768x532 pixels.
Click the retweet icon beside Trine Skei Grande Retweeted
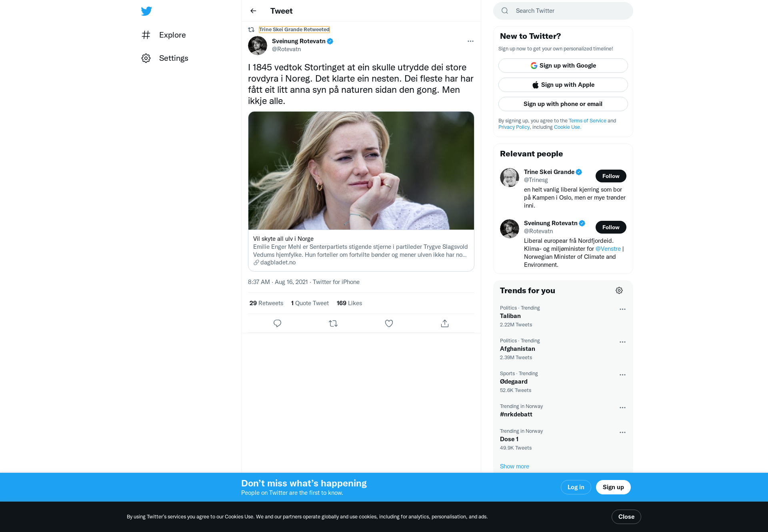coord(251,30)
